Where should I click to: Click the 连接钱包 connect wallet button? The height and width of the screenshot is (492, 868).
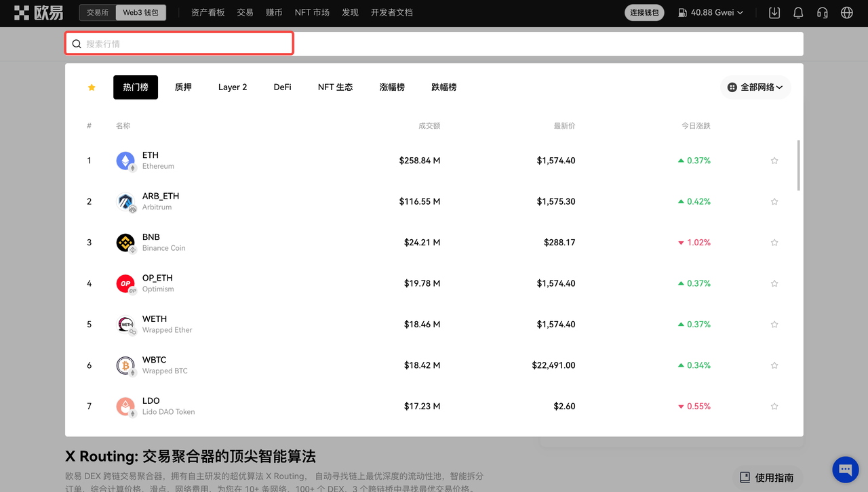[644, 13]
